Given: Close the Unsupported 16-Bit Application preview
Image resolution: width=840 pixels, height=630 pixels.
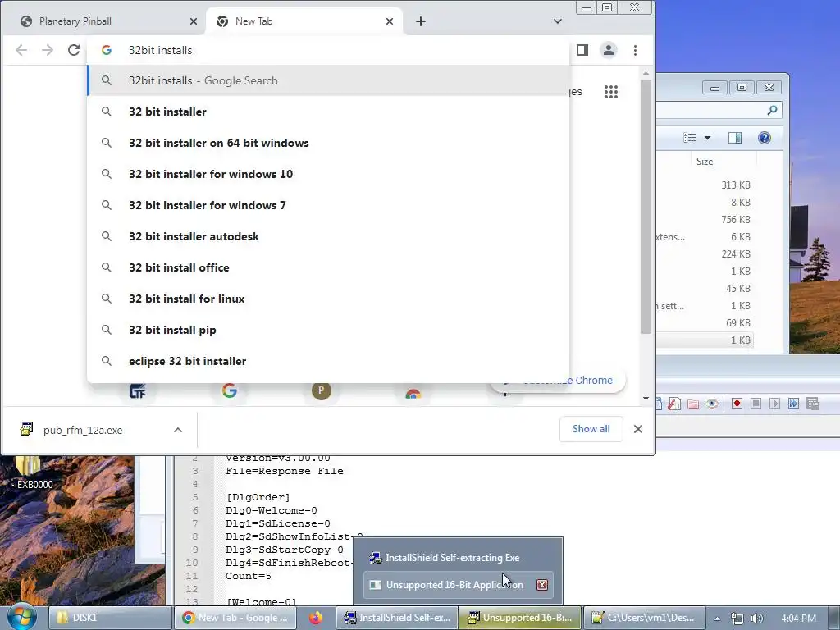Looking at the screenshot, I should click(542, 585).
